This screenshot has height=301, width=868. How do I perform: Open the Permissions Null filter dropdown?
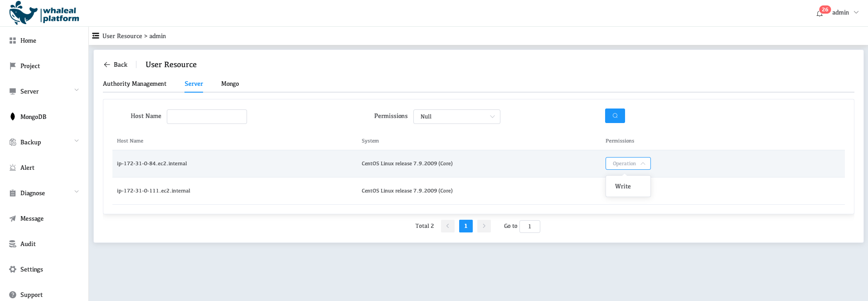click(456, 117)
